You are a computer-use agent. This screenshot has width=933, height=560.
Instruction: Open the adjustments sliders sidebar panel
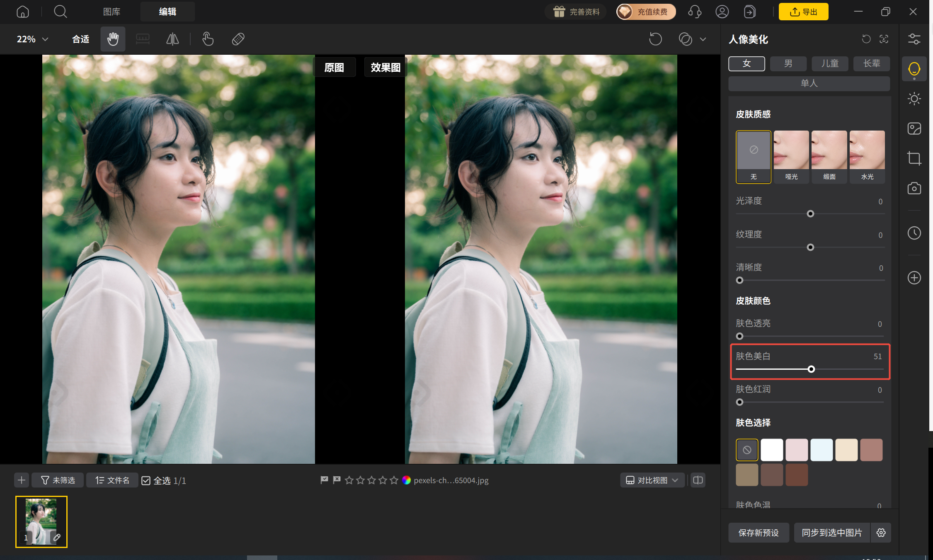tap(914, 39)
